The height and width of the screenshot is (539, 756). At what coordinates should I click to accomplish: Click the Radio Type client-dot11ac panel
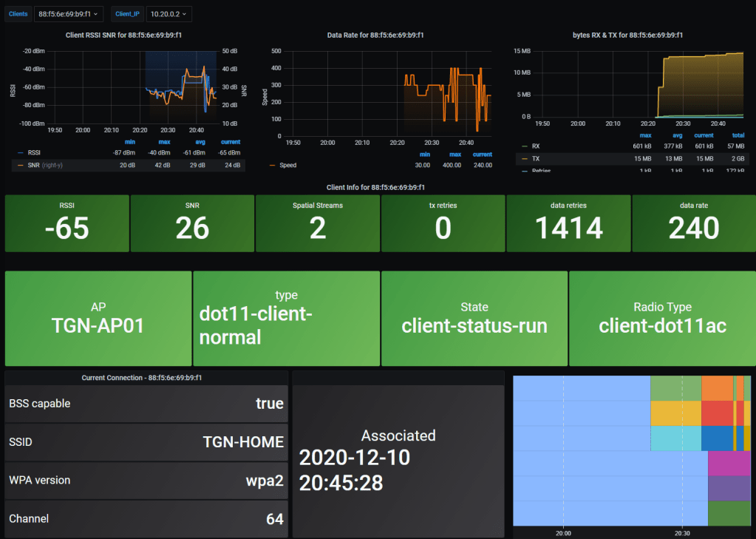662,319
